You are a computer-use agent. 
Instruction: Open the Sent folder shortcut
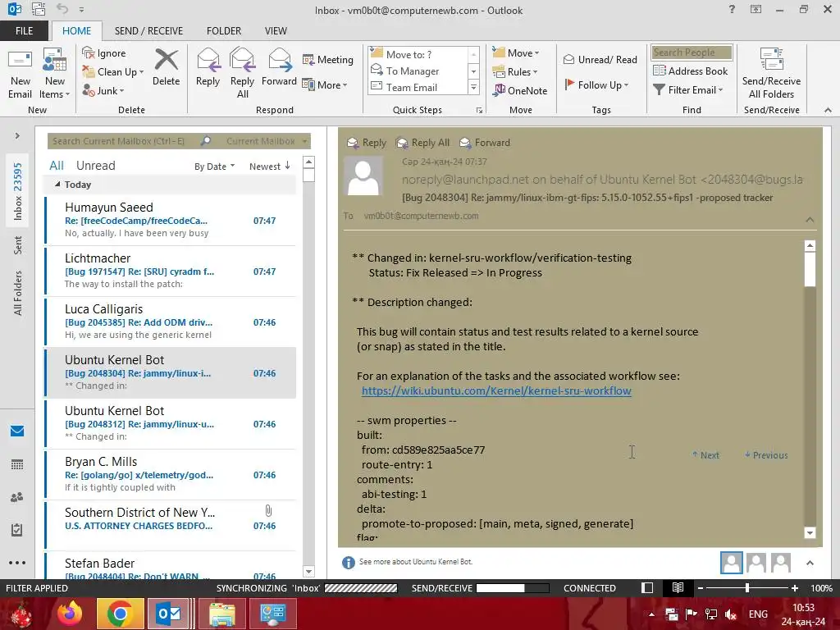(x=18, y=244)
